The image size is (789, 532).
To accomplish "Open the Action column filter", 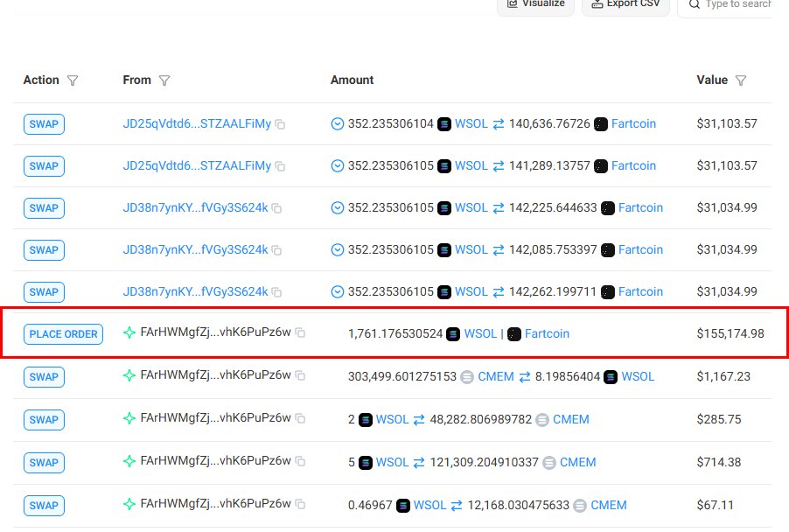I will (73, 80).
